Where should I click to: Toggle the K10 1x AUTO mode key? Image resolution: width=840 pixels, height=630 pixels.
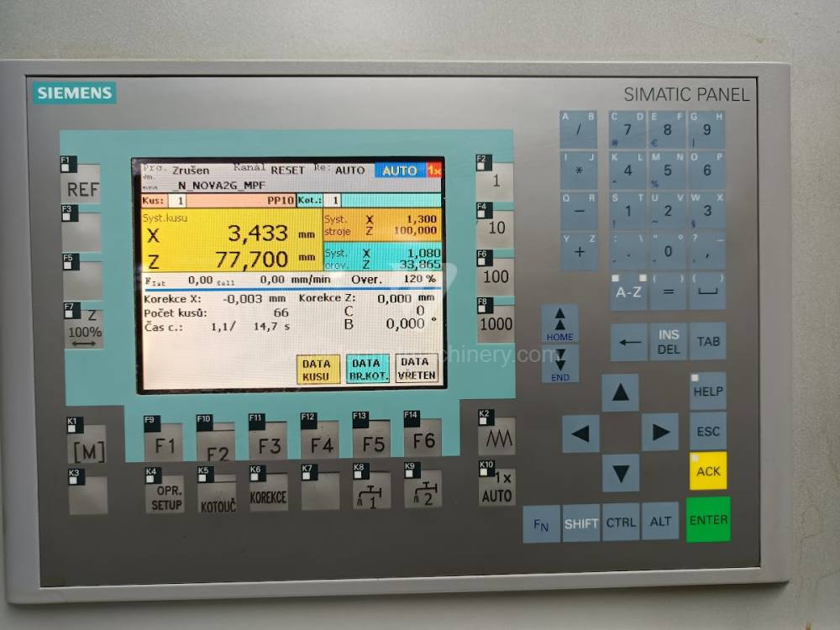pos(497,487)
